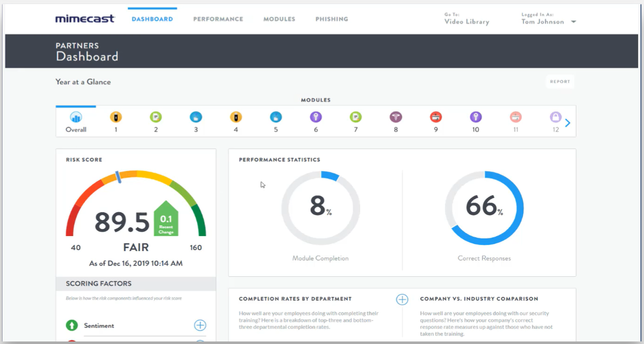This screenshot has height=344, width=644.
Task: Click the green Sentiment up-arrow icon
Action: tap(72, 325)
